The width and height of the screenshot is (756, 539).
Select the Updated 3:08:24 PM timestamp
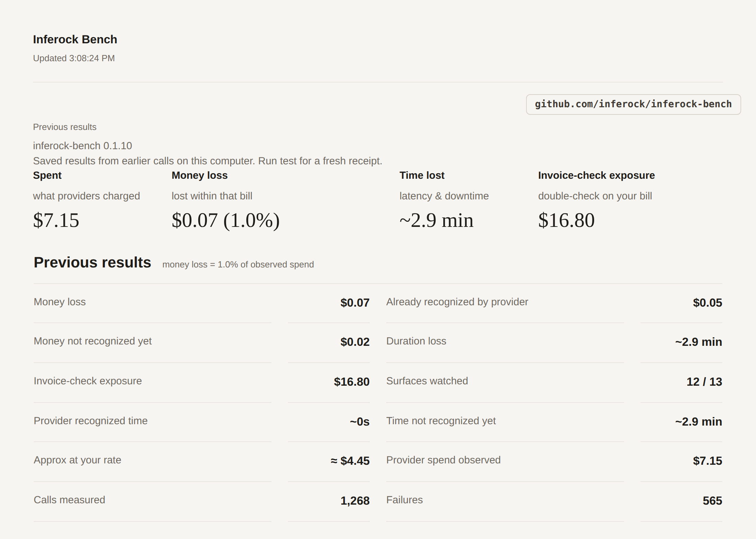[74, 58]
